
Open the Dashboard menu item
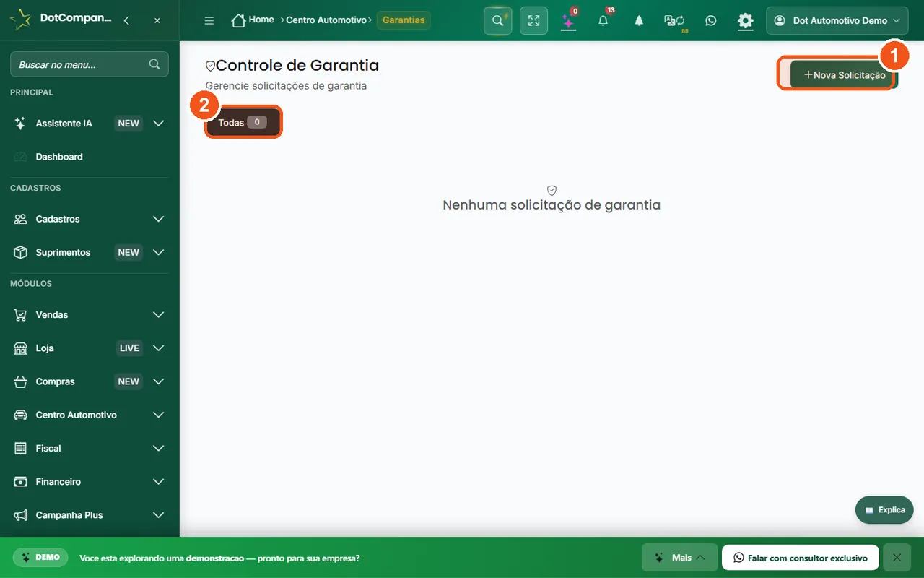pyautogui.click(x=90, y=157)
